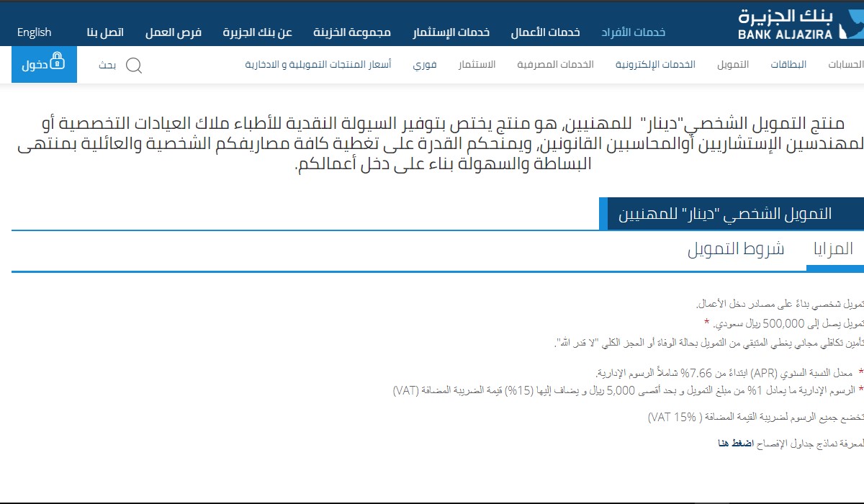
Task: Click اضغط هنا disclosure forms link
Action: point(735,444)
